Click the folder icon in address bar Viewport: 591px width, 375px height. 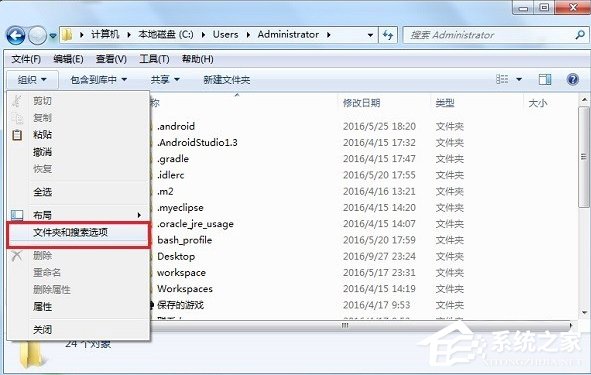click(67, 35)
